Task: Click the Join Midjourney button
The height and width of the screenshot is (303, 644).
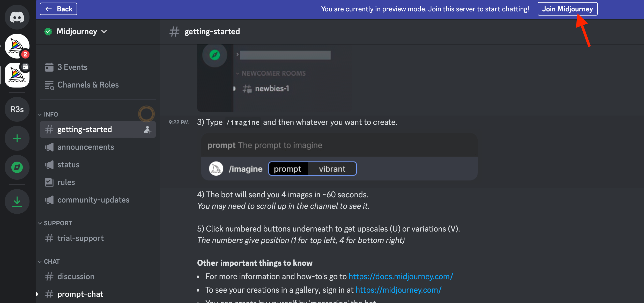Action: click(x=567, y=9)
